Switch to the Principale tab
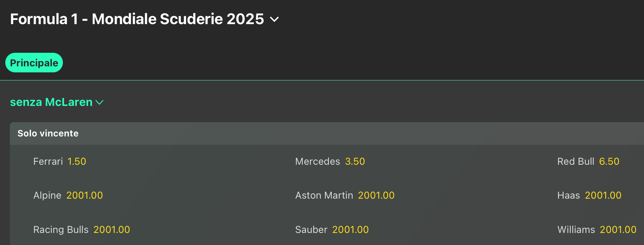The image size is (644, 245). 34,63
